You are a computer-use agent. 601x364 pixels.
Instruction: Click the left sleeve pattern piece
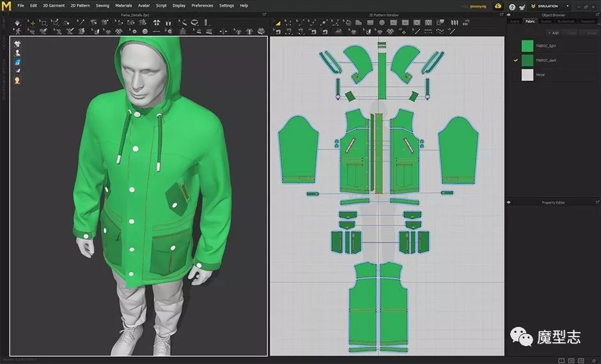coord(298,150)
